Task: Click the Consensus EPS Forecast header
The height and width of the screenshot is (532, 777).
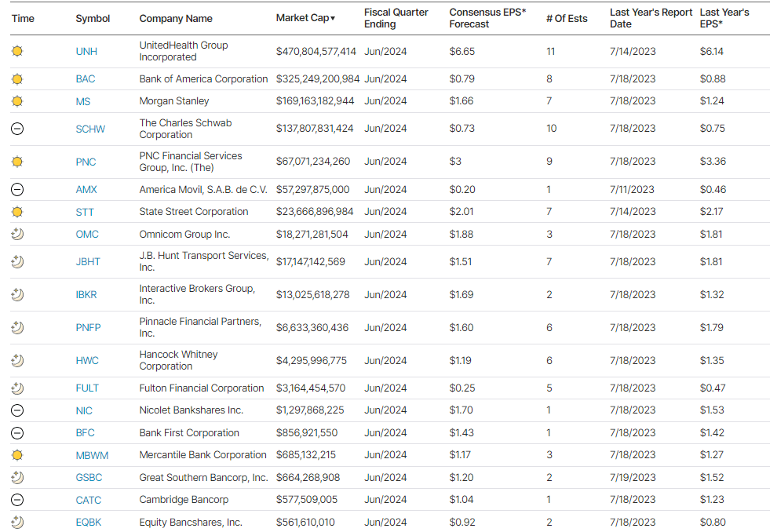Action: tap(487, 18)
